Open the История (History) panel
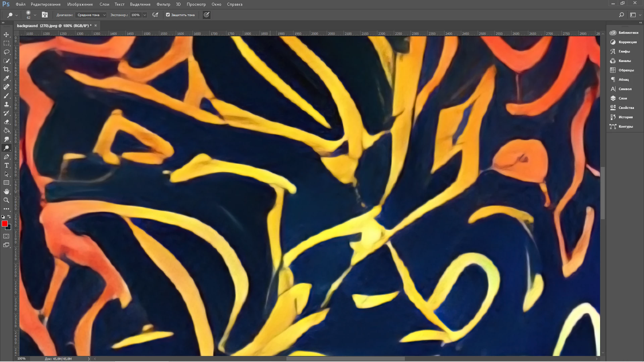The height and width of the screenshot is (362, 644). coord(625,117)
